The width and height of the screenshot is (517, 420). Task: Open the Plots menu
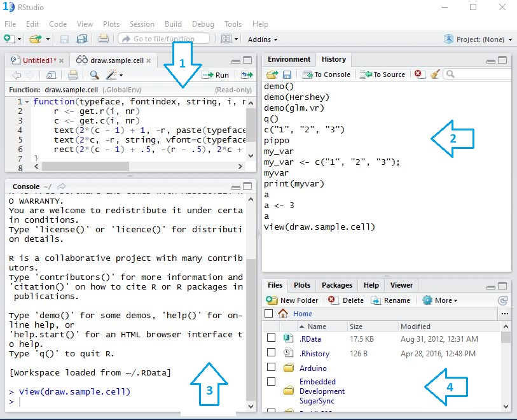tap(111, 24)
